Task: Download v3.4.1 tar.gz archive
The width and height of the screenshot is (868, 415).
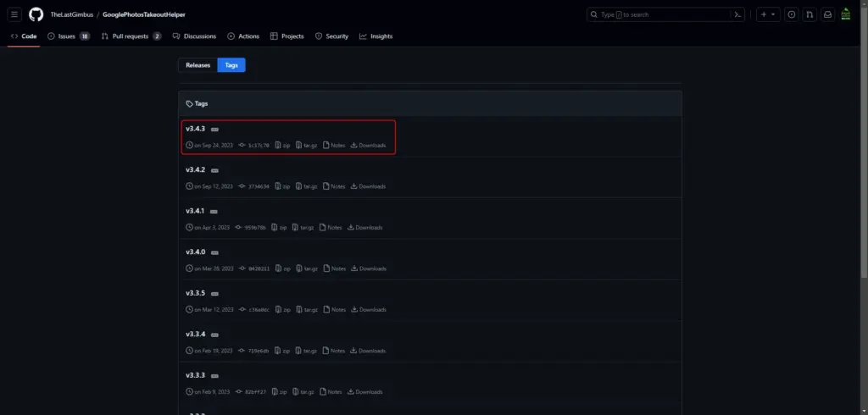Action: pos(303,228)
